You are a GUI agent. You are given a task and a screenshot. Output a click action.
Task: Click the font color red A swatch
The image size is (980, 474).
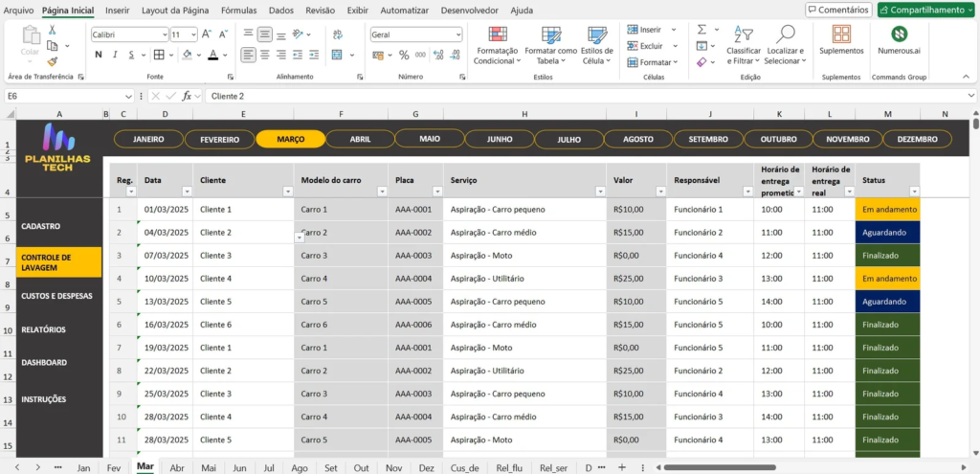[x=212, y=55]
